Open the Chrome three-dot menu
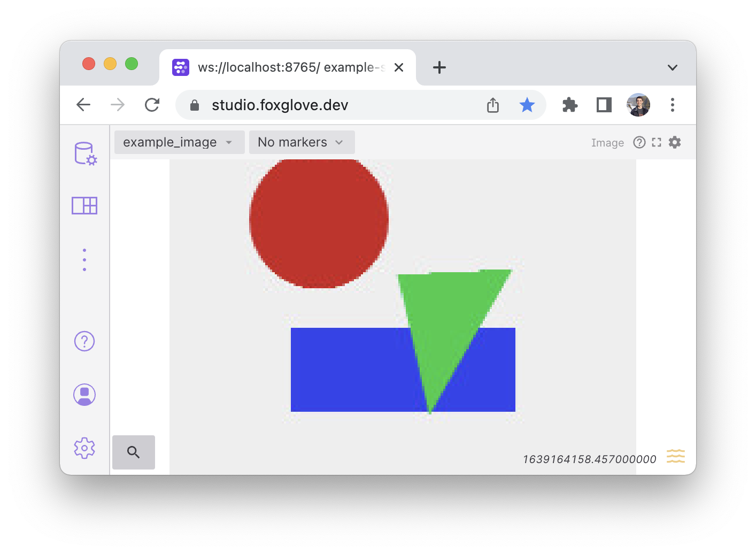The width and height of the screenshot is (756, 554). pos(672,105)
